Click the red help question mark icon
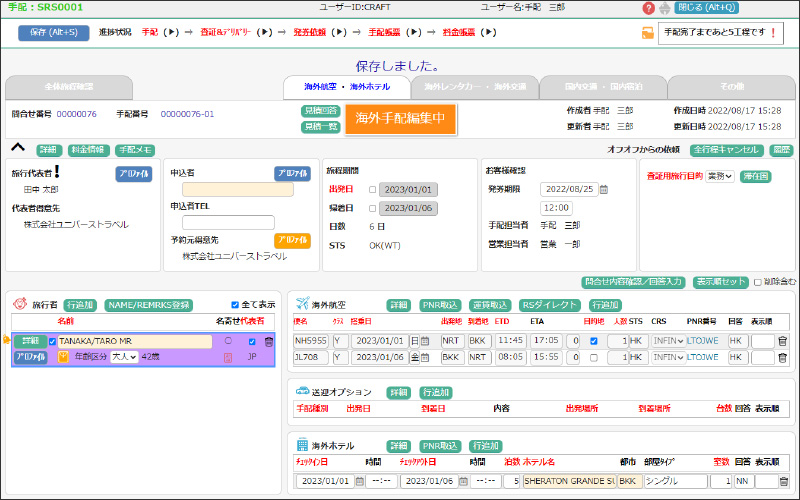The image size is (800, 500). [648, 8]
